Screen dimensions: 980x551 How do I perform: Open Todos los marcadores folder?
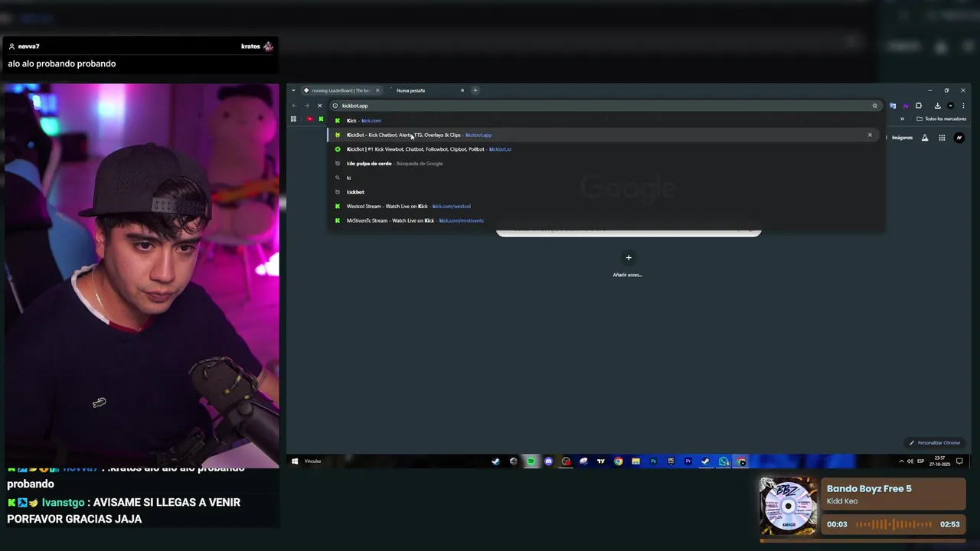(942, 119)
